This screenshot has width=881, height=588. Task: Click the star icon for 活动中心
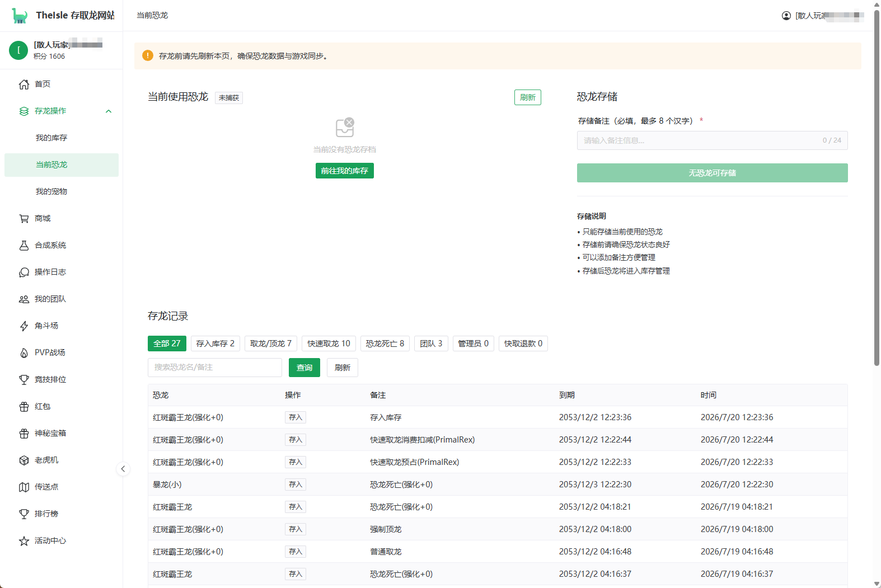24,541
